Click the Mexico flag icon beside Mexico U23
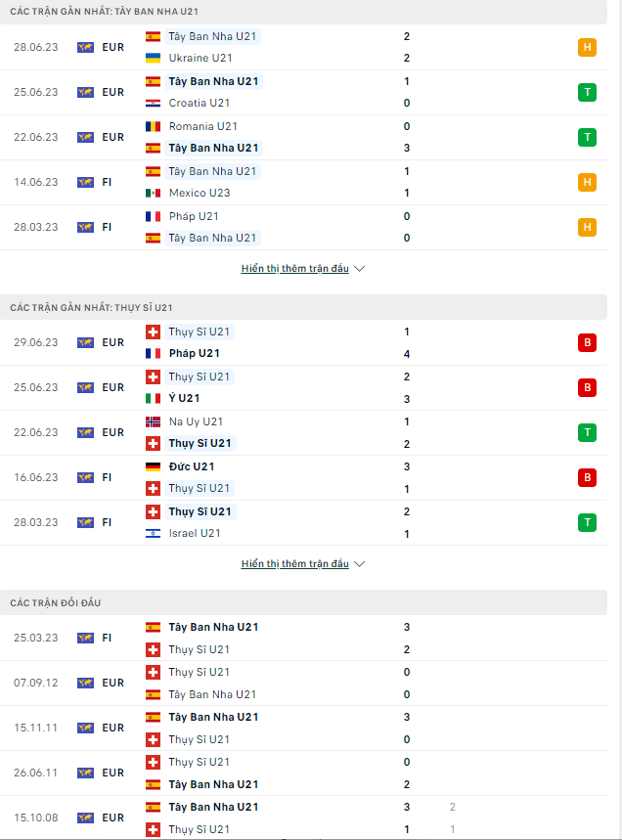This screenshot has width=622, height=840. (151, 193)
